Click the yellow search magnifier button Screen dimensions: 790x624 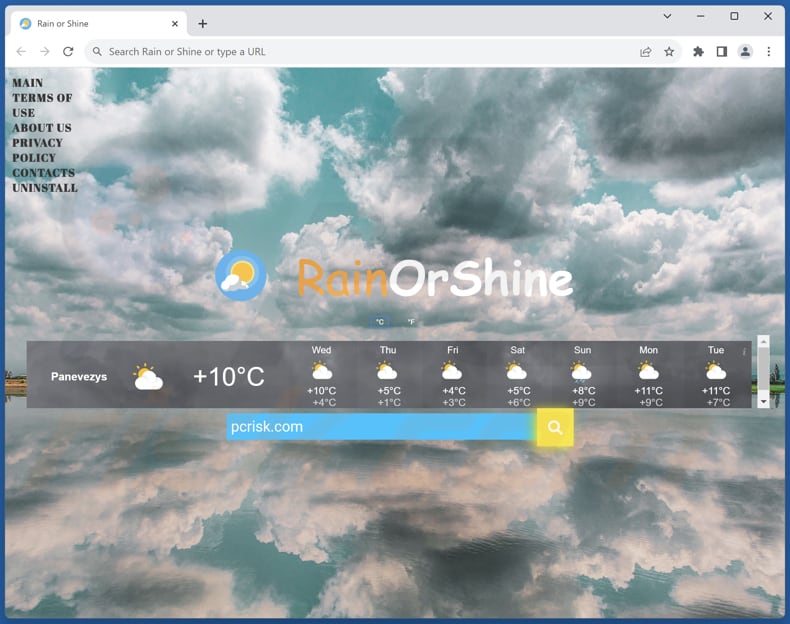(x=555, y=427)
